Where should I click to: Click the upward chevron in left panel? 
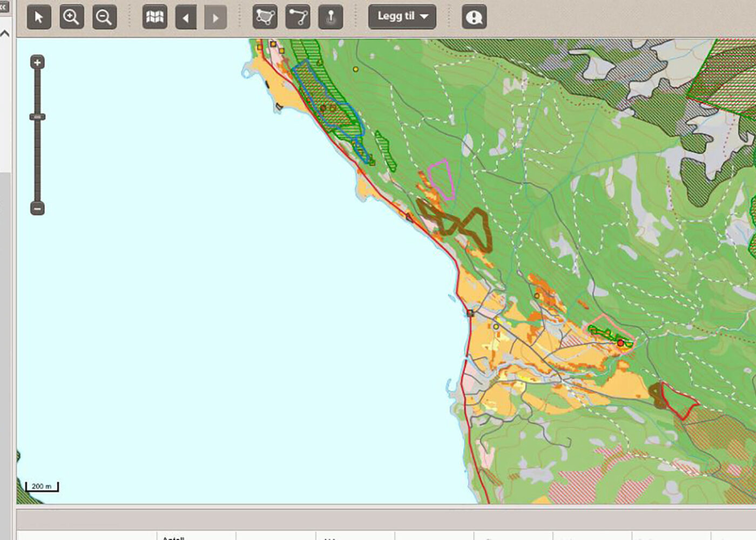5,33
